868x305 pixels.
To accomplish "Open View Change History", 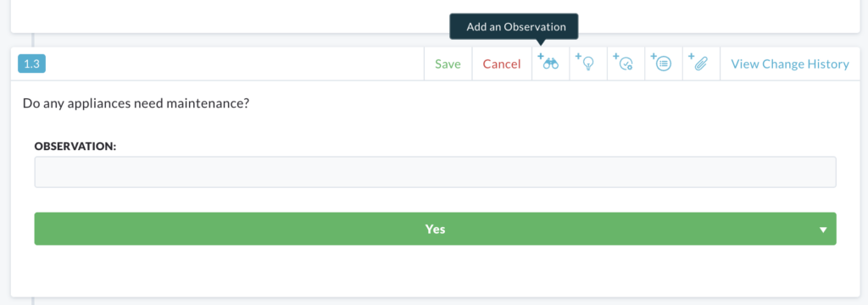I will 790,64.
